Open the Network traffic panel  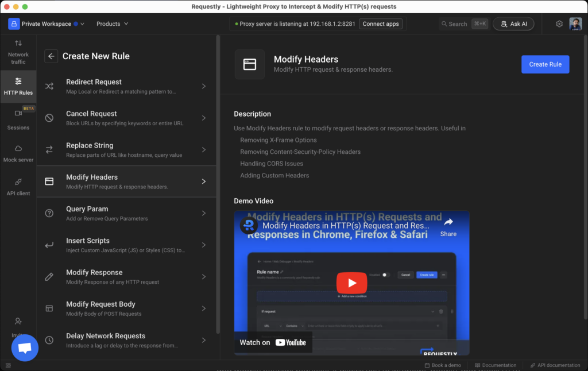point(18,52)
